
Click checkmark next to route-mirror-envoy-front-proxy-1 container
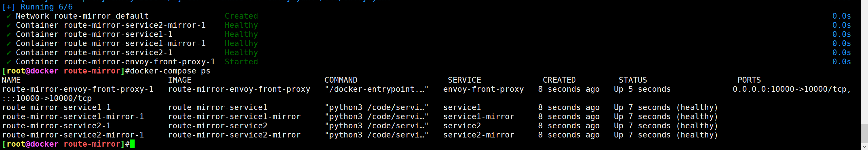(8, 62)
